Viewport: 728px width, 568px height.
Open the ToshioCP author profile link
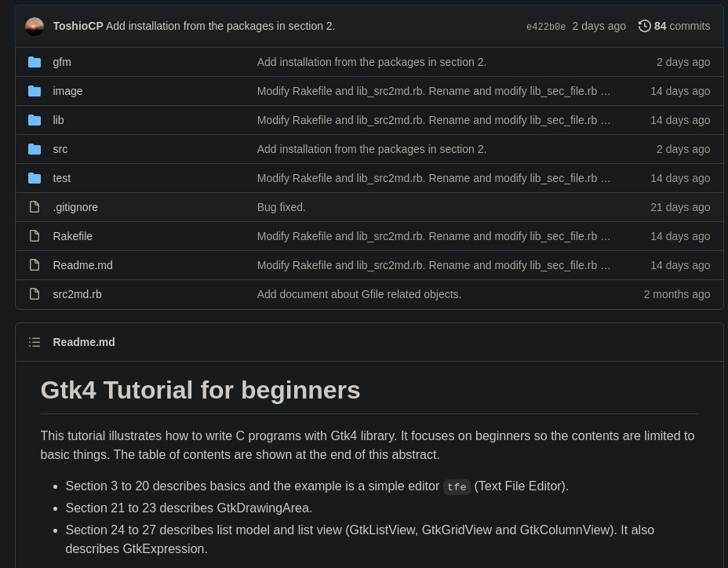(78, 26)
